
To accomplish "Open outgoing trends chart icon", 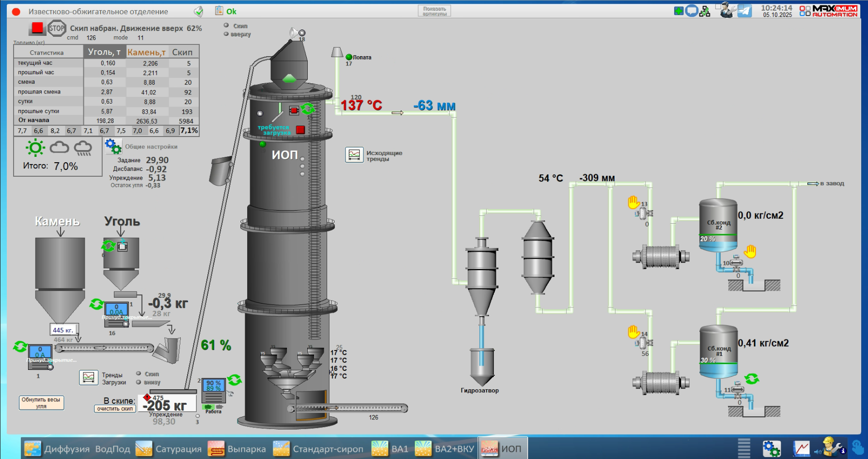I will 354,155.
